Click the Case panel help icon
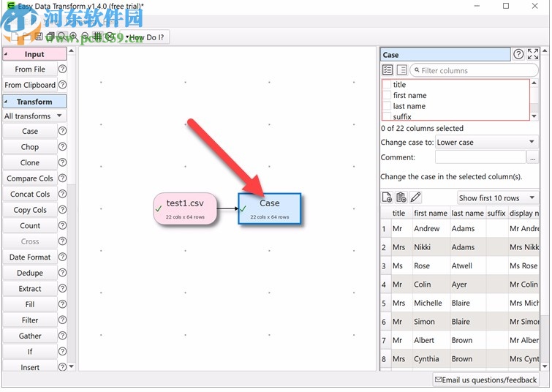 [518, 54]
